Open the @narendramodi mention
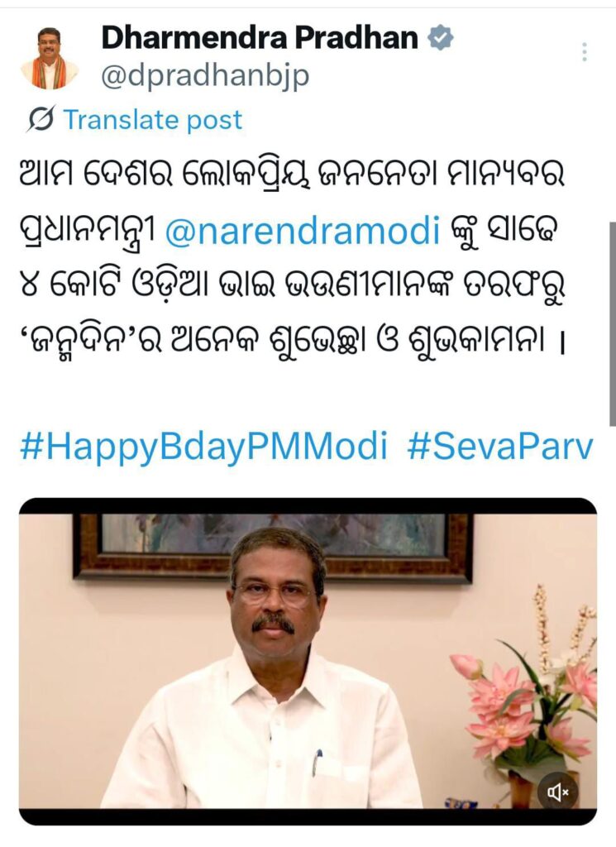 pyautogui.click(x=303, y=232)
